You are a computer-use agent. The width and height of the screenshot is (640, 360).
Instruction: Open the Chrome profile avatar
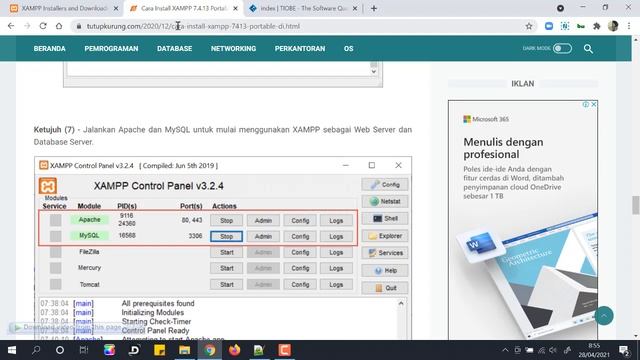[613, 26]
